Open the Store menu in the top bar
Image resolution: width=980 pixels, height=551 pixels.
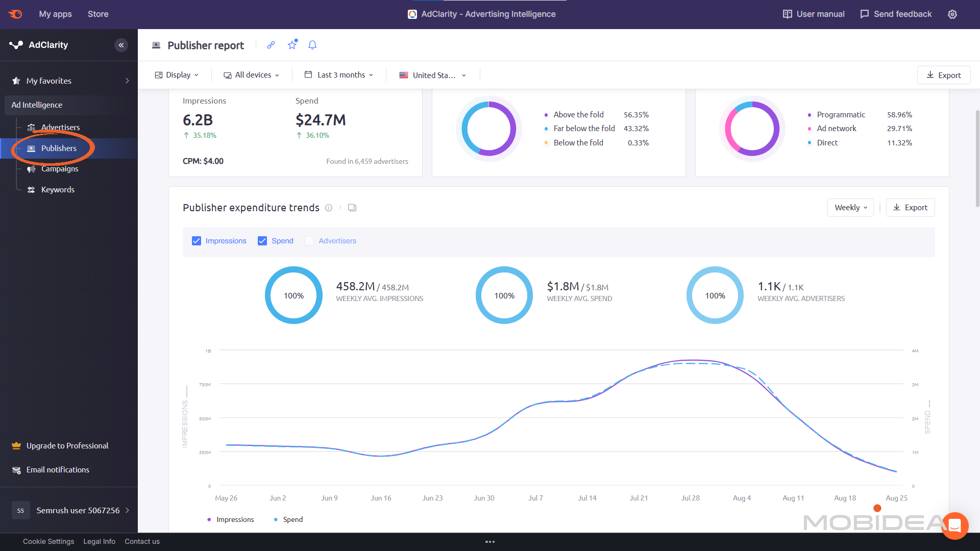(97, 14)
